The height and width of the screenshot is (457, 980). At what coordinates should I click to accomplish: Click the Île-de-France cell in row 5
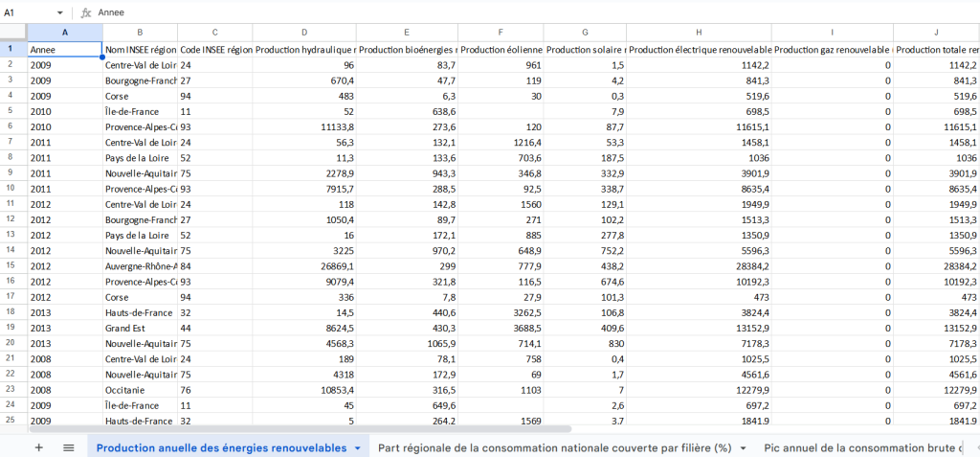point(140,111)
